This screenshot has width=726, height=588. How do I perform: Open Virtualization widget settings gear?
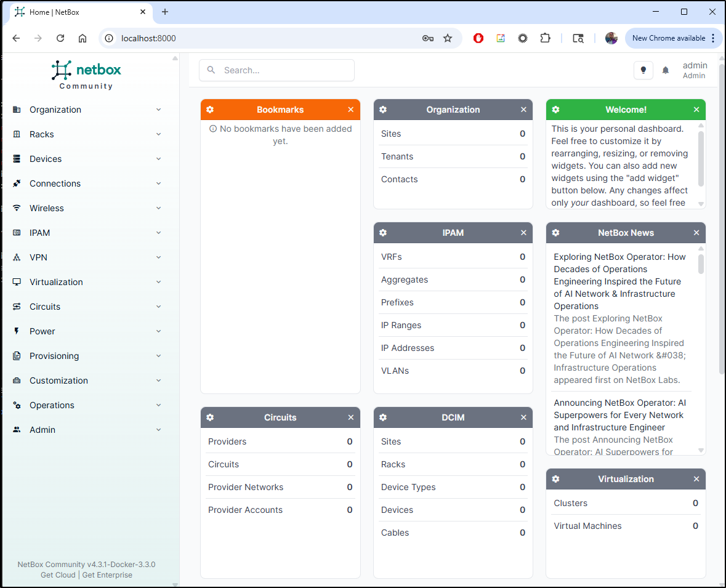click(x=555, y=479)
